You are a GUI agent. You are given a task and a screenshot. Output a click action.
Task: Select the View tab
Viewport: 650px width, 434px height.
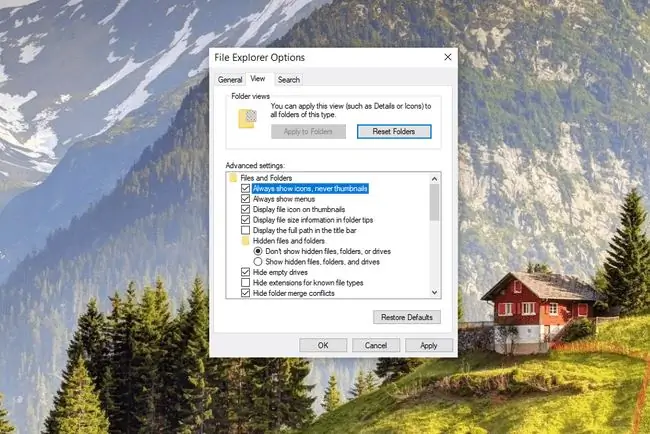tap(257, 79)
